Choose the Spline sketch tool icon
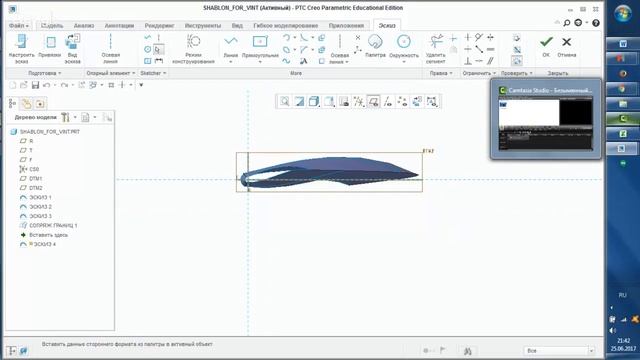640x360 pixels. tap(287, 61)
